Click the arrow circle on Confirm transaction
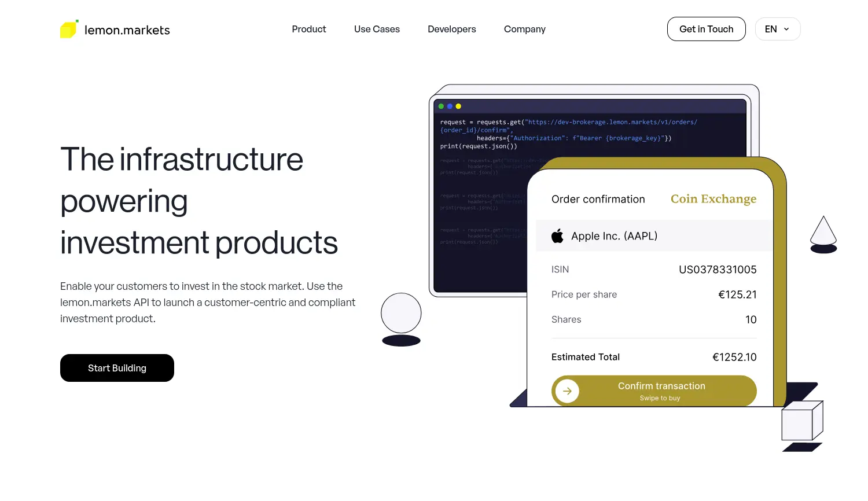The height and width of the screenshot is (501, 868). click(567, 391)
